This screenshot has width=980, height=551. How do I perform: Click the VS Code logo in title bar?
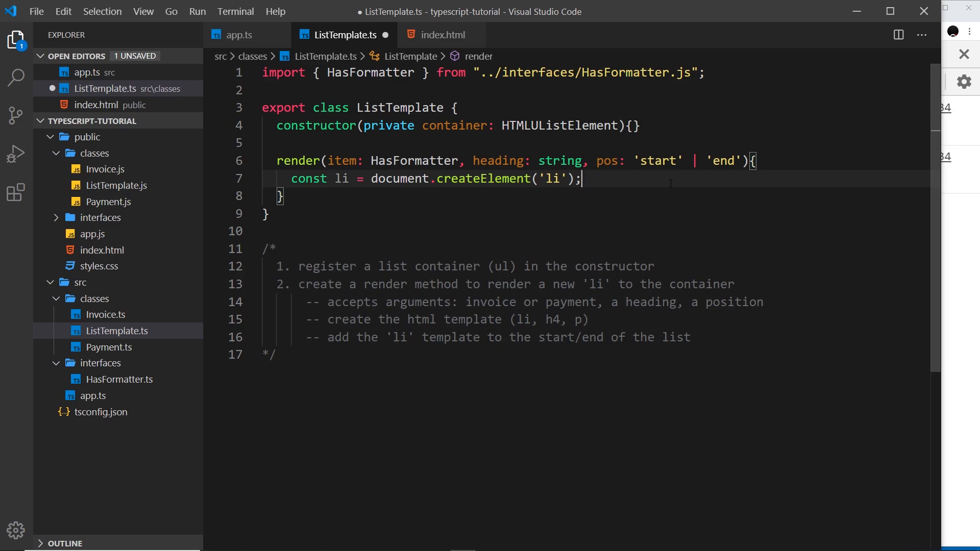click(11, 11)
